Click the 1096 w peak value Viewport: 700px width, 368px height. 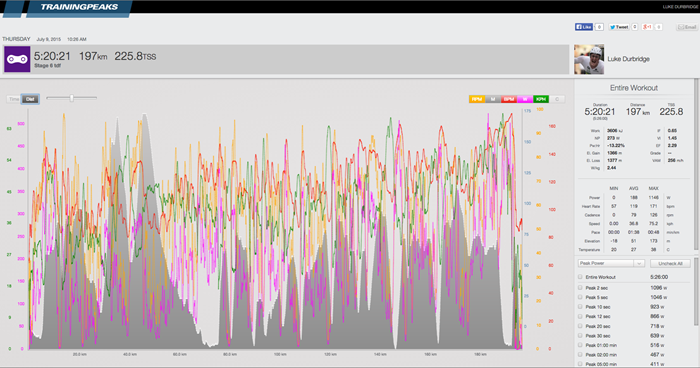tap(658, 288)
